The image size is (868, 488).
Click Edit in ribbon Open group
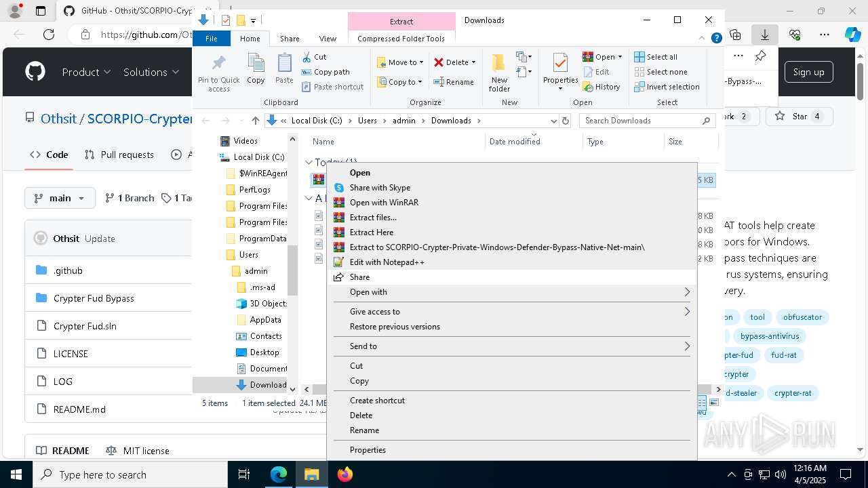tap(596, 72)
